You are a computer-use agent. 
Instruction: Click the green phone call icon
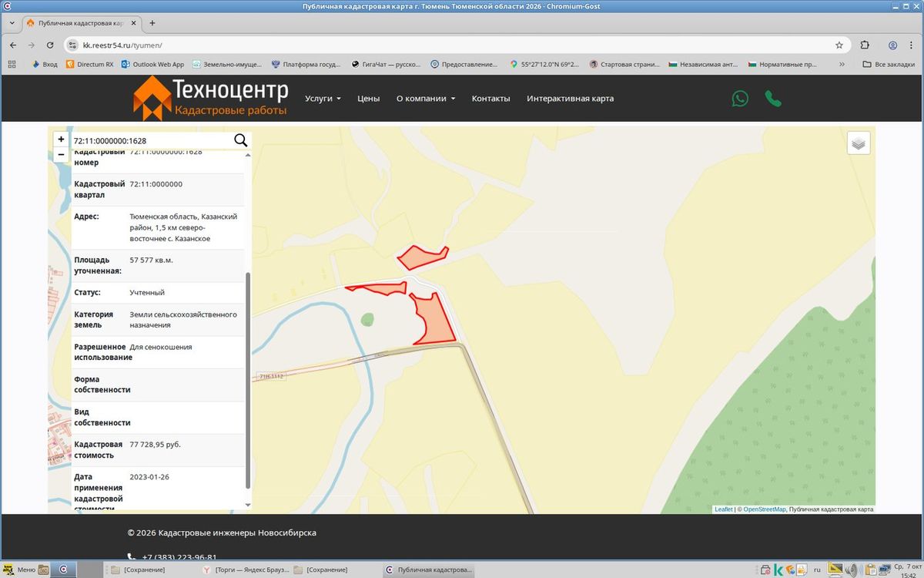773,99
